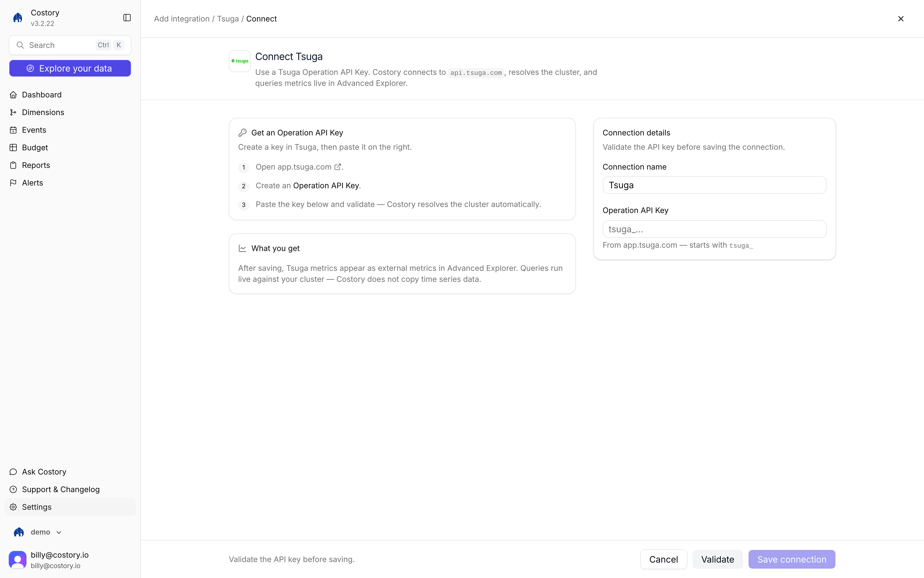This screenshot has height=578, width=924.
Task: Click the search magnifier icon
Action: click(x=20, y=45)
